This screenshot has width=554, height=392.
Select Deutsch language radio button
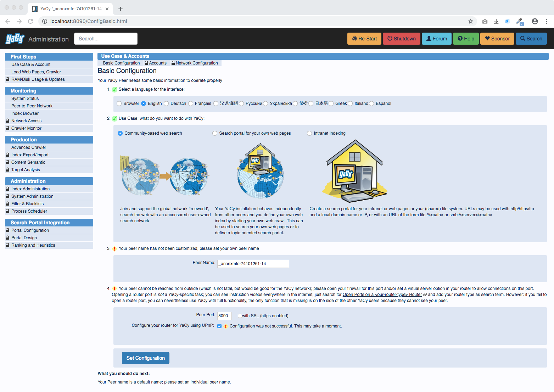click(x=166, y=103)
